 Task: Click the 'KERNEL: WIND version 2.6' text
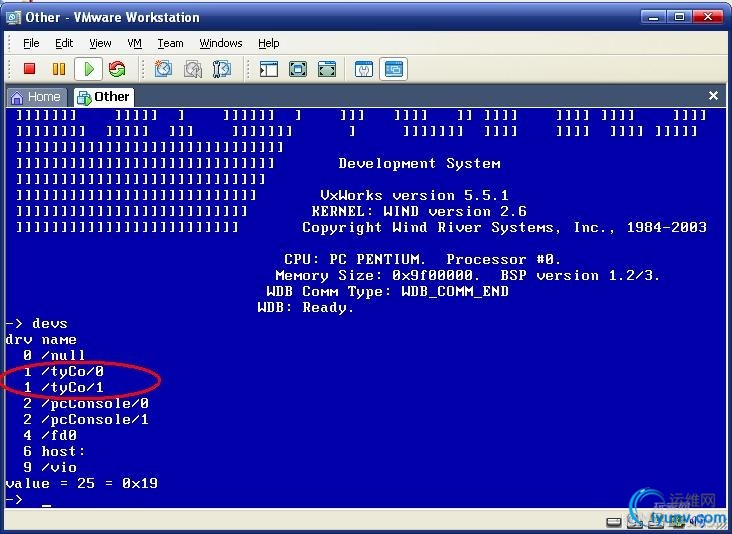click(419, 211)
